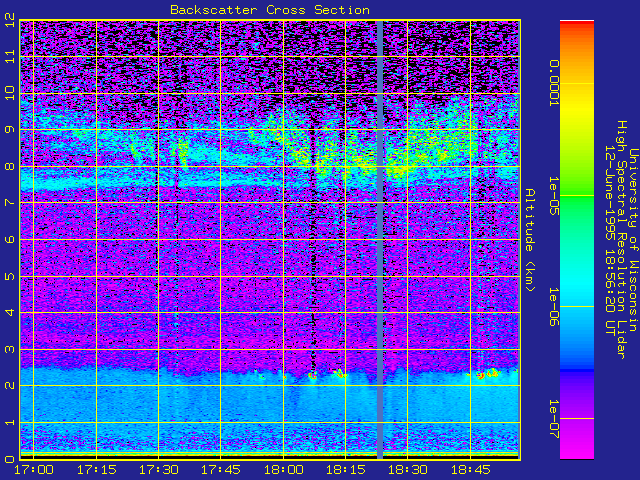Click the altitude axis label 3

click(x=11, y=349)
